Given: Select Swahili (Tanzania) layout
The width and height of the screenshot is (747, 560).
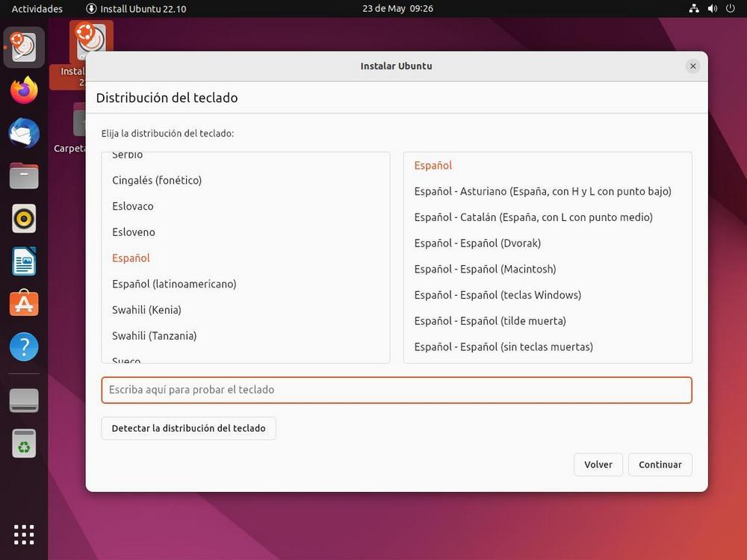Looking at the screenshot, I should point(246,336).
